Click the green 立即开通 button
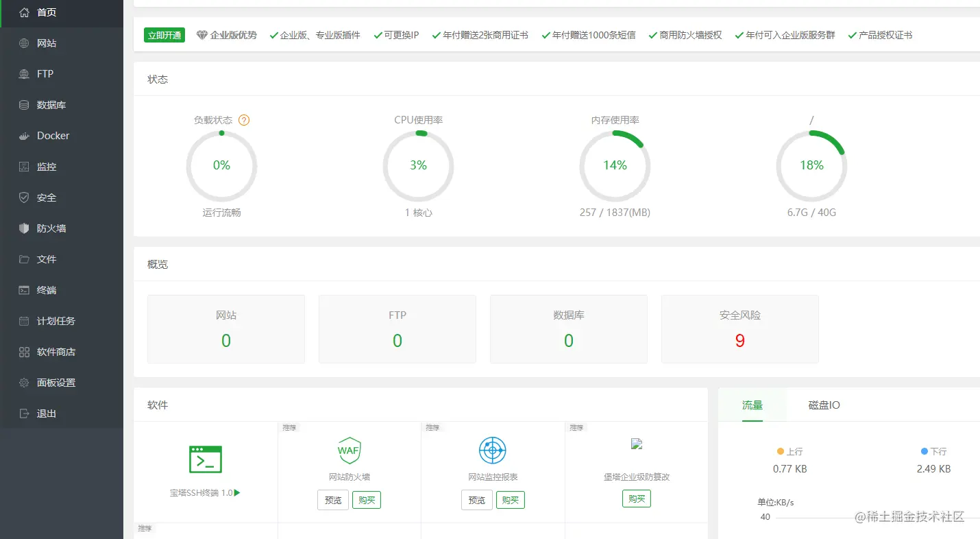980x539 pixels. (x=164, y=35)
